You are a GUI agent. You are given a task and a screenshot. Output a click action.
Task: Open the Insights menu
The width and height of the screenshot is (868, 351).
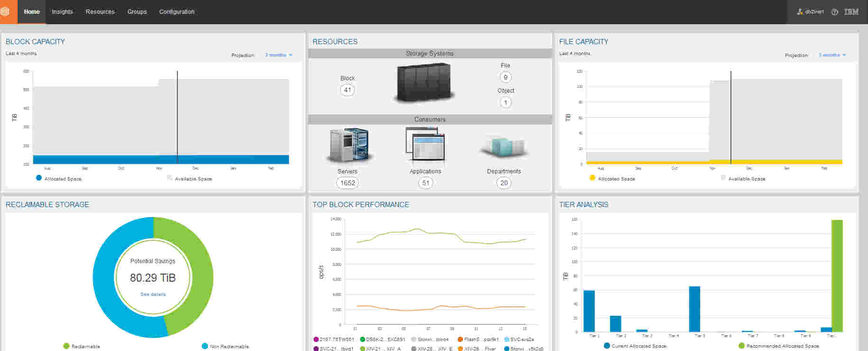coord(62,12)
